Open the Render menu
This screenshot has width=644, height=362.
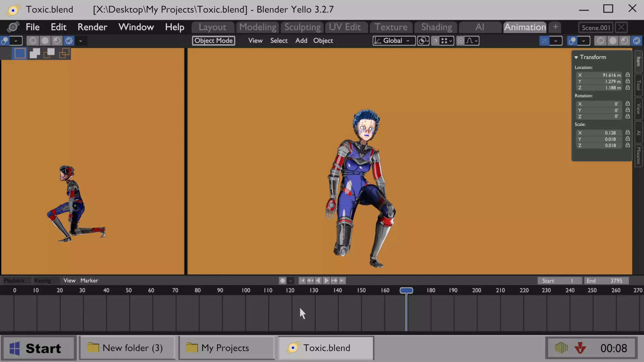tap(92, 27)
